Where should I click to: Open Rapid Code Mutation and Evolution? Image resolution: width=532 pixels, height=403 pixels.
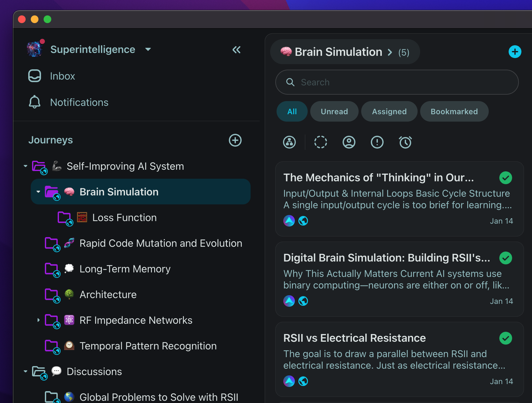(x=161, y=243)
